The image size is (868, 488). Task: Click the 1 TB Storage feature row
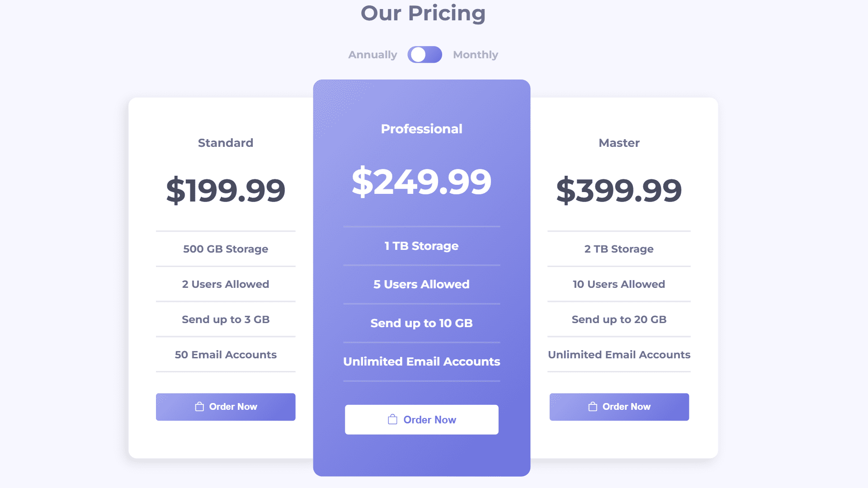coord(421,246)
